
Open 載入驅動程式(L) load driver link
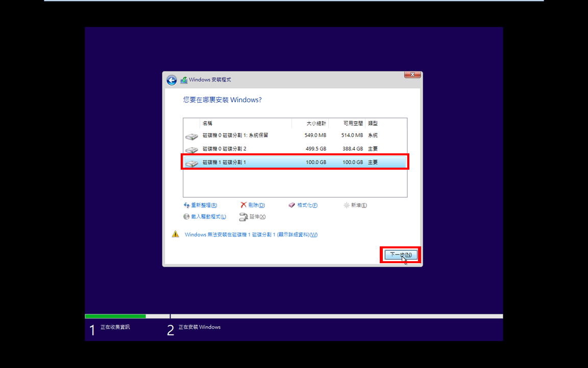(208, 217)
